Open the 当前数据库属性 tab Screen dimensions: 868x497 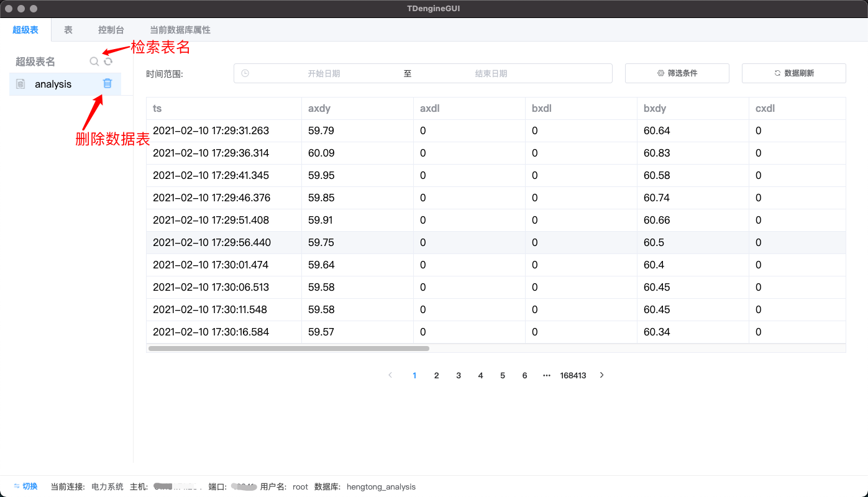coord(180,30)
